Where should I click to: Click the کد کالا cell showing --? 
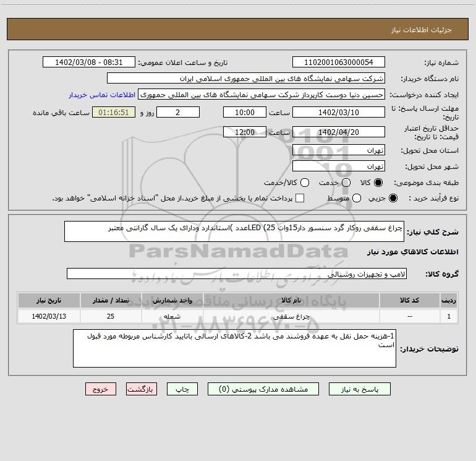409,316
